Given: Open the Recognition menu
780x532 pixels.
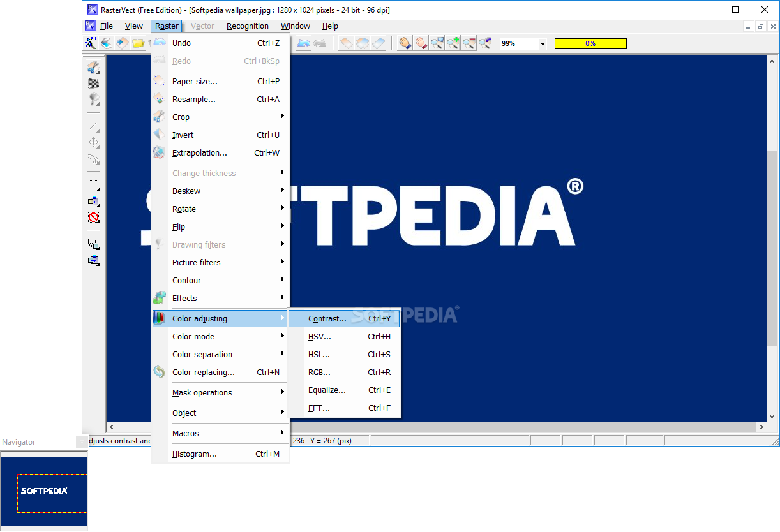Looking at the screenshot, I should [x=248, y=26].
